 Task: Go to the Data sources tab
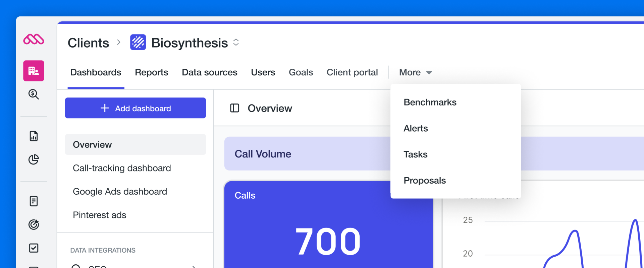(x=209, y=72)
